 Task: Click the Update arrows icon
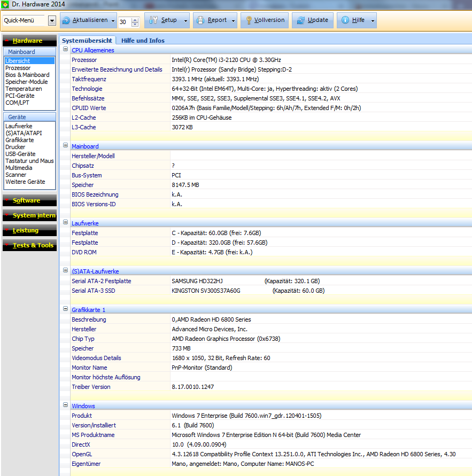(301, 20)
